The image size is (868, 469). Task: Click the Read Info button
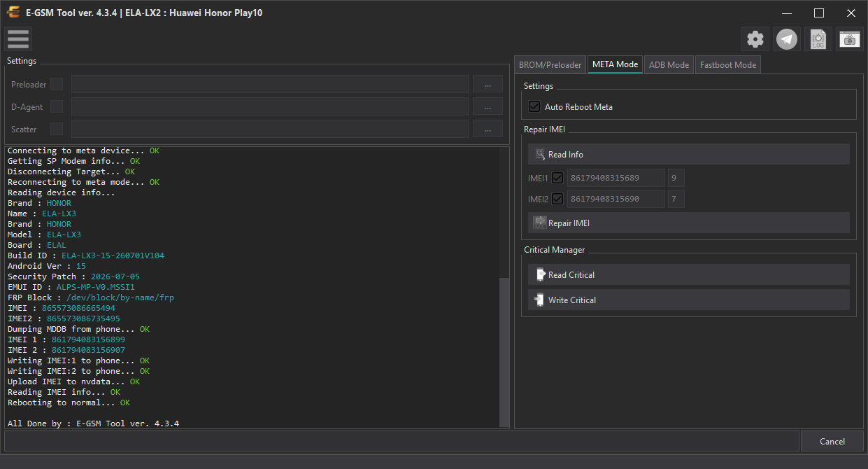689,154
